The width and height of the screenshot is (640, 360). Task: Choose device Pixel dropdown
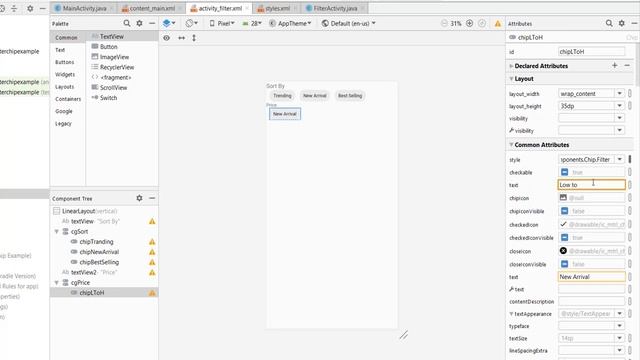[x=222, y=23]
